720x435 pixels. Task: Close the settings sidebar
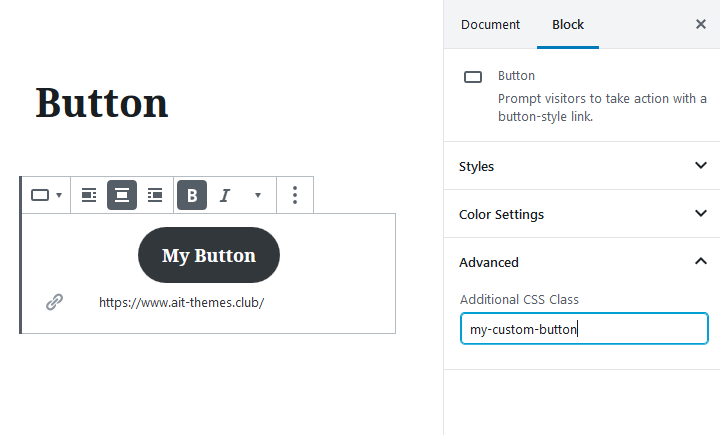click(701, 24)
